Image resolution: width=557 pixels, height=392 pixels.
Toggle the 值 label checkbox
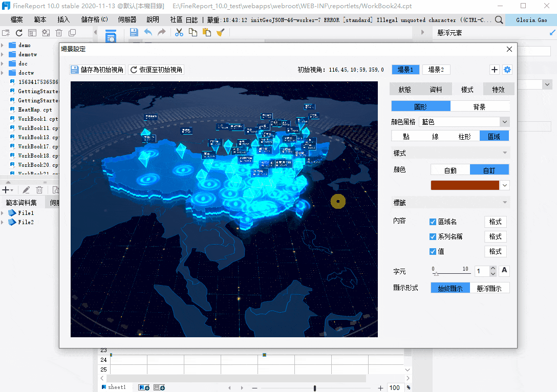433,252
